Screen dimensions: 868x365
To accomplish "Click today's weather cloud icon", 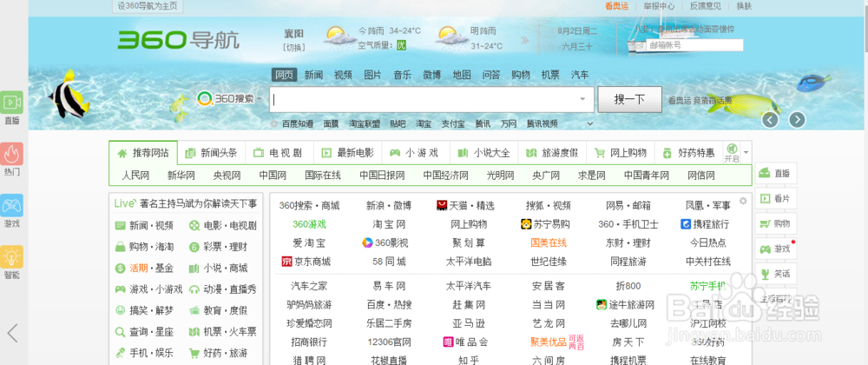I will pos(340,37).
